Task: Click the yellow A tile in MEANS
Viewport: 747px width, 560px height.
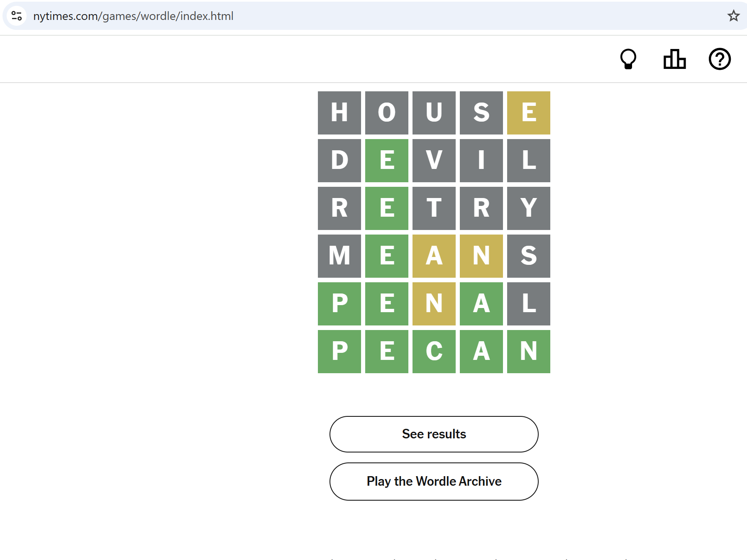Action: (434, 256)
